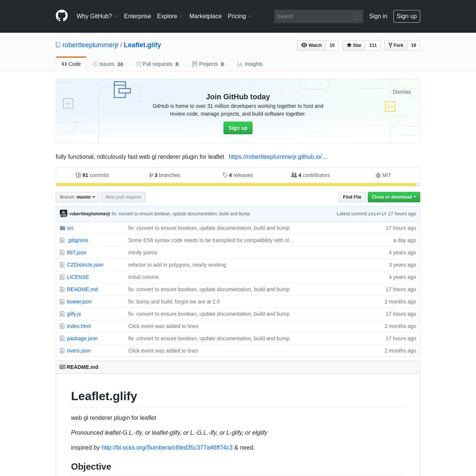Open the 'minify points' commit message

click(143, 253)
